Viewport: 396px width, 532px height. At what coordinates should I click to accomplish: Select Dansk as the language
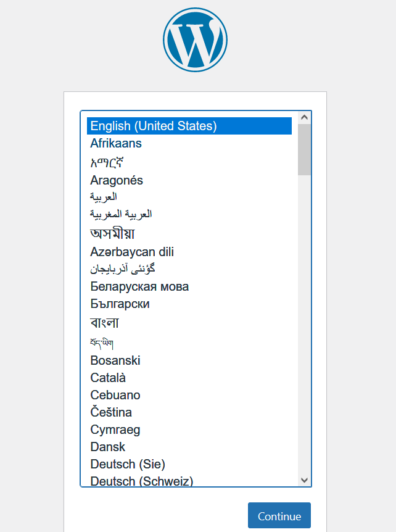[x=108, y=447]
